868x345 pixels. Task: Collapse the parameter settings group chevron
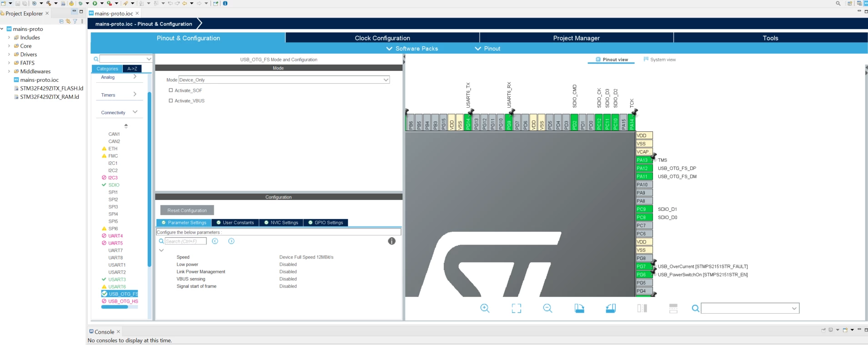point(161,250)
